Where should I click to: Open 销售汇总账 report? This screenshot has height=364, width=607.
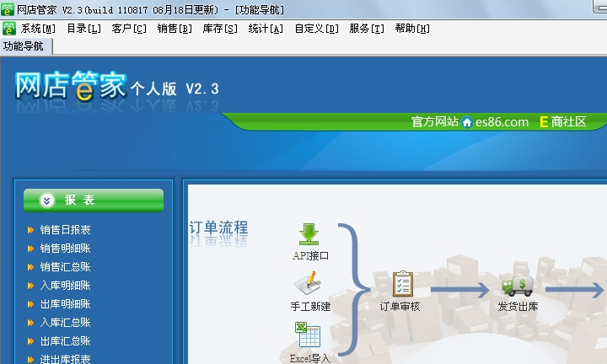65,267
